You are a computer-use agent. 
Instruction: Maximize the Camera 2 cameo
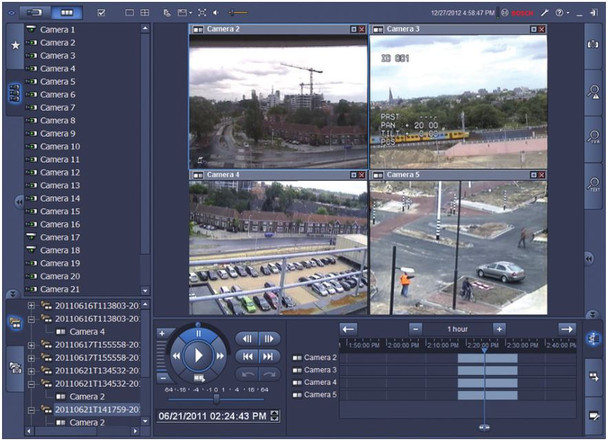point(354,29)
